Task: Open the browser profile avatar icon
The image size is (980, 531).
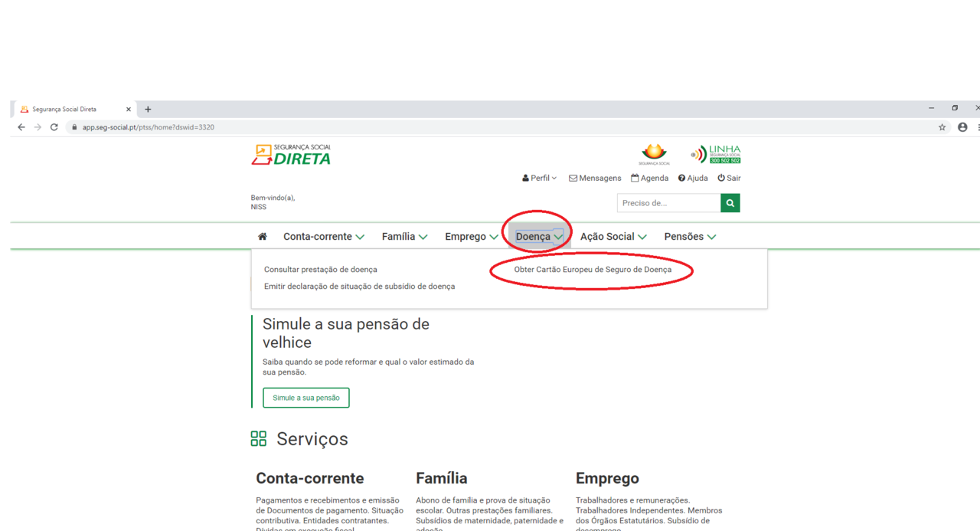Action: pyautogui.click(x=962, y=127)
